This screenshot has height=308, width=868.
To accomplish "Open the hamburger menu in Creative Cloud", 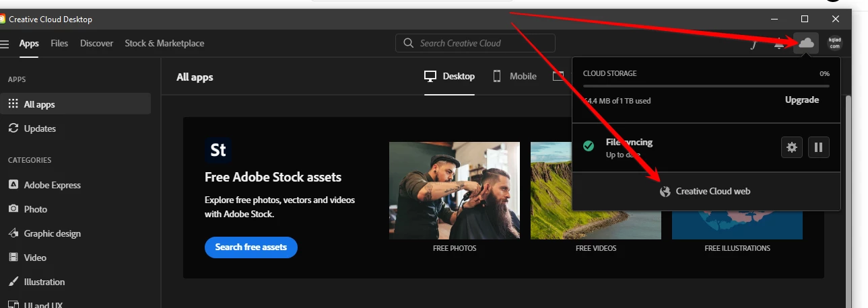I will point(4,44).
